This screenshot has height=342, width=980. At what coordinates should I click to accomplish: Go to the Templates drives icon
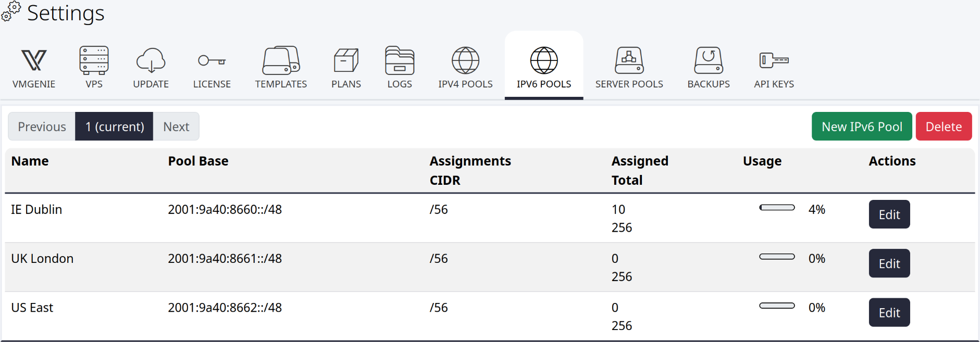281,60
